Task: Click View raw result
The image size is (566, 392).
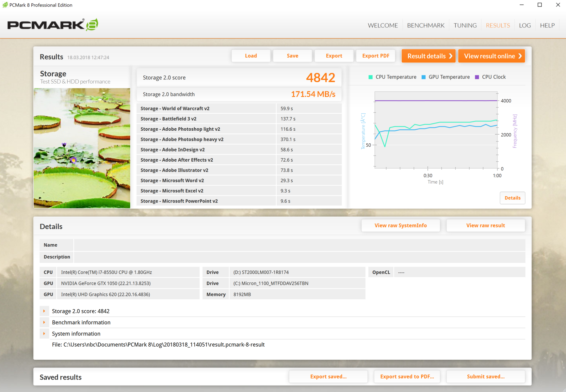Action: pos(485,225)
